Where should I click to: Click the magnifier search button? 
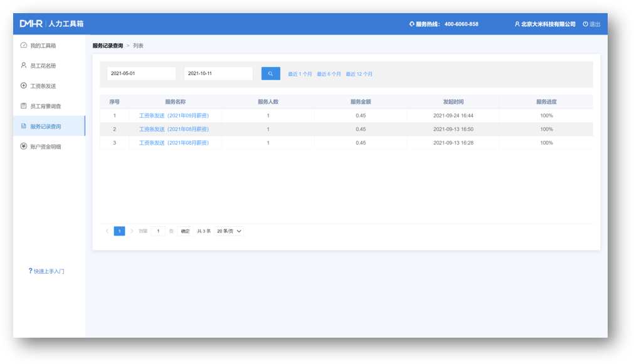pyautogui.click(x=270, y=74)
